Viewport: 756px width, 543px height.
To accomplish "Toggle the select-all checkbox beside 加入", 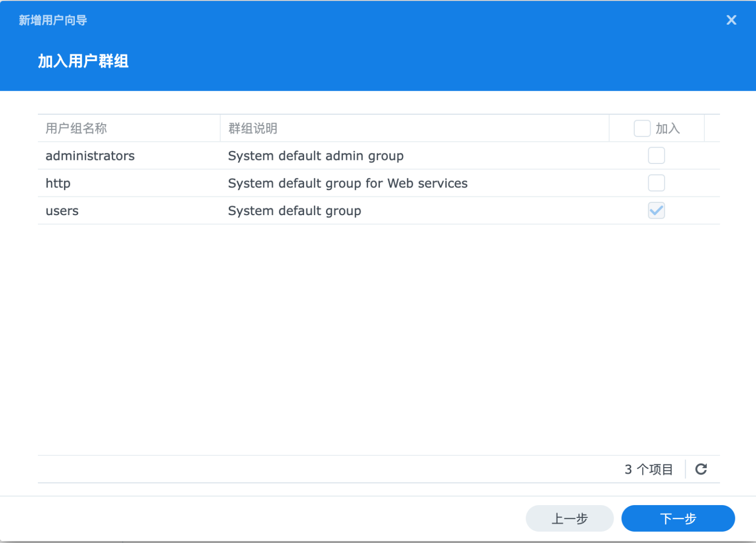I will click(642, 128).
